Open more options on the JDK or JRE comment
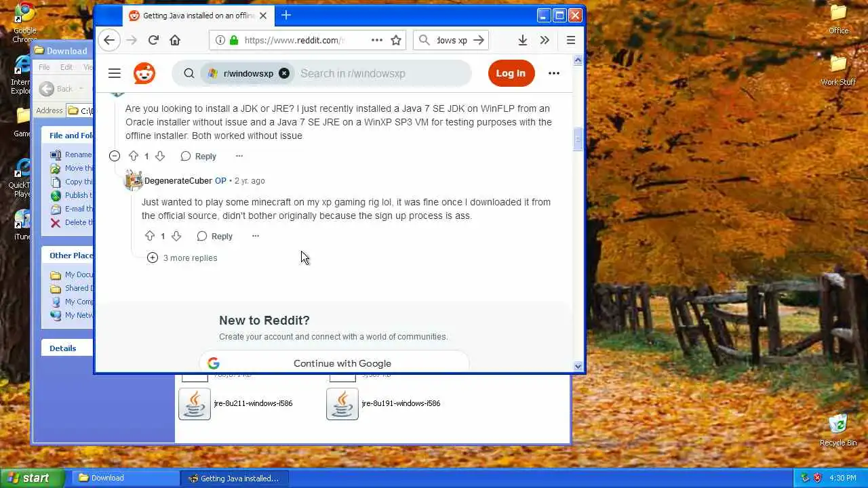Viewport: 868px width, 488px height. coord(239,156)
